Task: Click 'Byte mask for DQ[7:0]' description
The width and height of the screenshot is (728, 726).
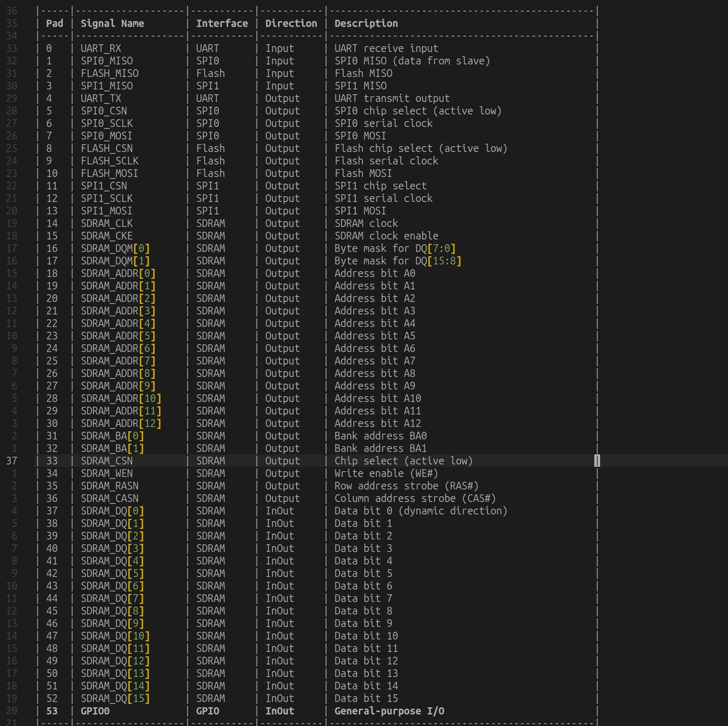Action: [395, 248]
